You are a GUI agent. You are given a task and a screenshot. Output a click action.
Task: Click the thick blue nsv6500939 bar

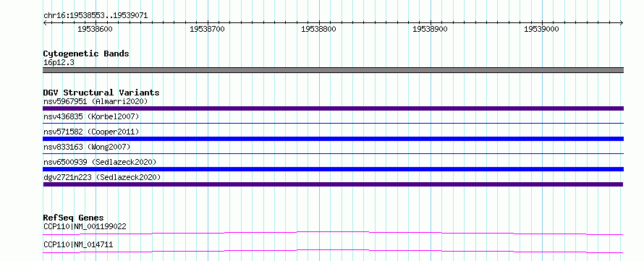(x=333, y=169)
